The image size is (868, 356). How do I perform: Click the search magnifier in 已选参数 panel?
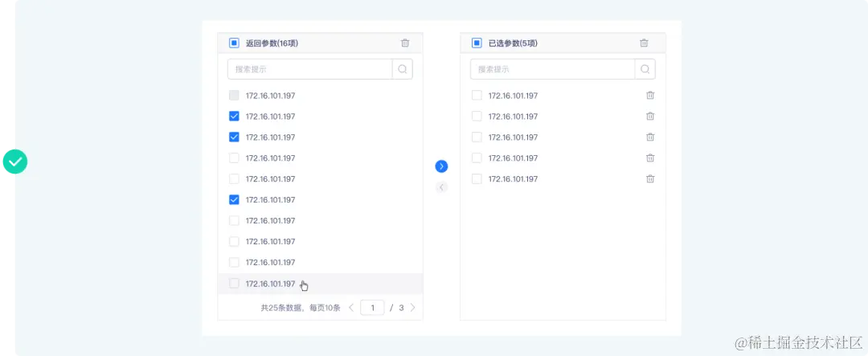click(645, 69)
